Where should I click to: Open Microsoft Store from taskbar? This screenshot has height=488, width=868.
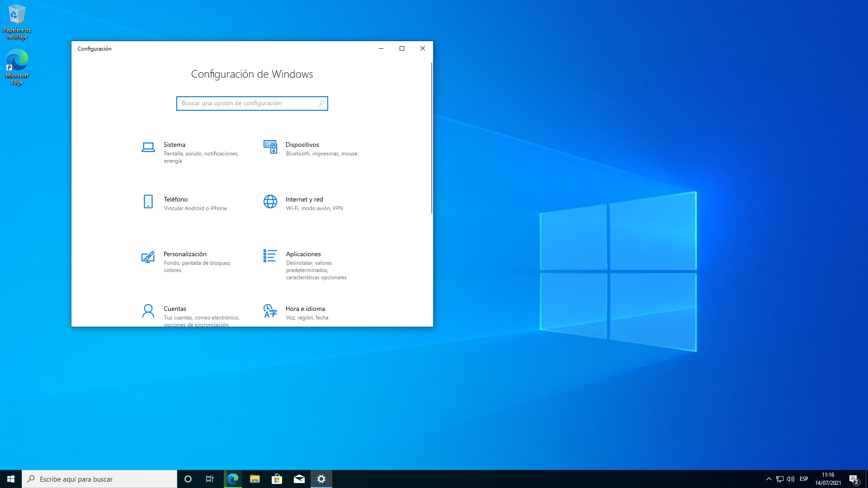coord(277,479)
